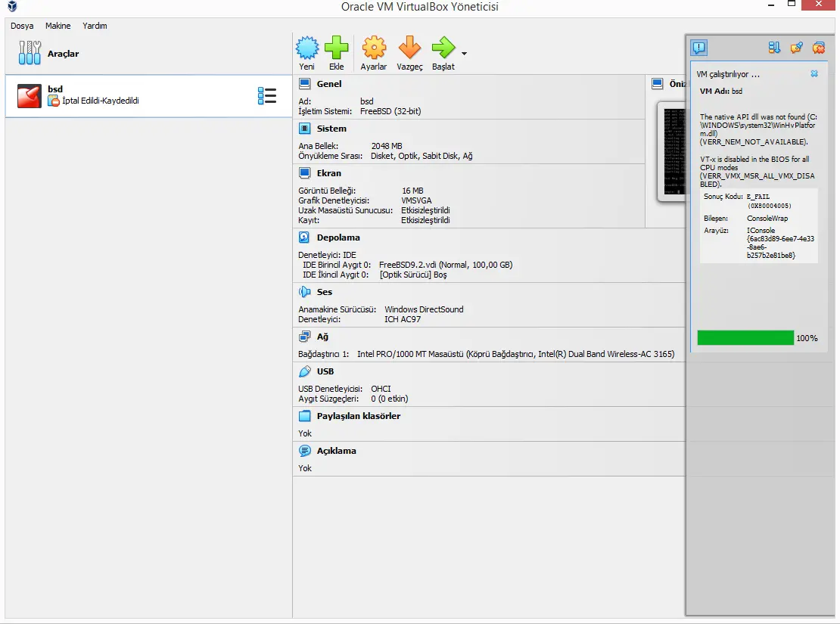
Task: Select the bsd virtual machine name
Action: click(55, 89)
